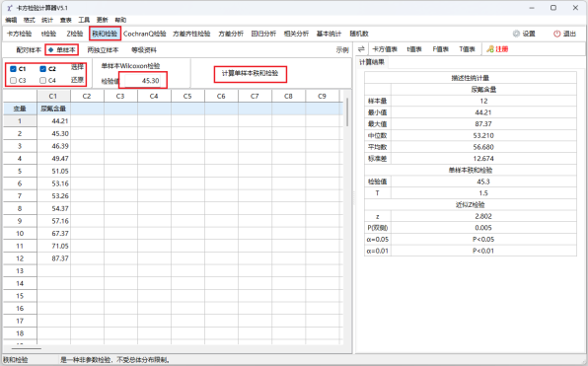Select the C1 column header
This screenshot has width=588, height=366.
point(53,96)
